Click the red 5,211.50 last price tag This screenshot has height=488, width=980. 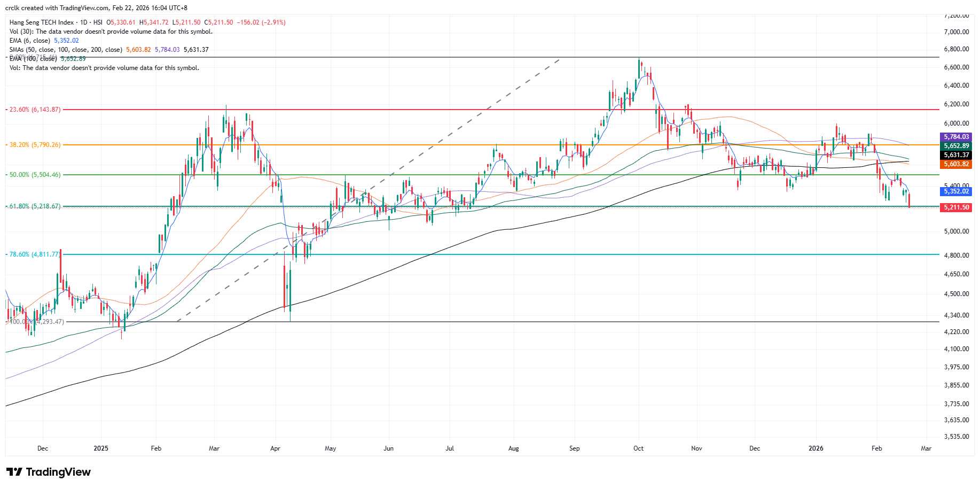pos(956,207)
